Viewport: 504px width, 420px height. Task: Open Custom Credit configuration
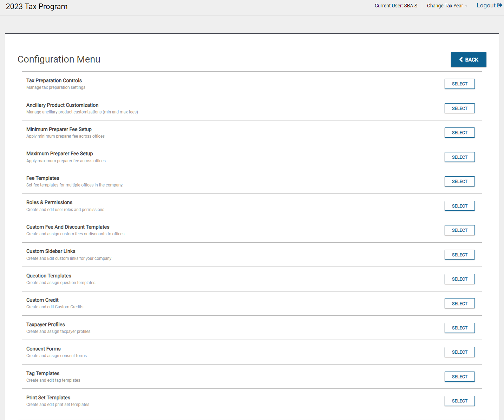click(459, 304)
